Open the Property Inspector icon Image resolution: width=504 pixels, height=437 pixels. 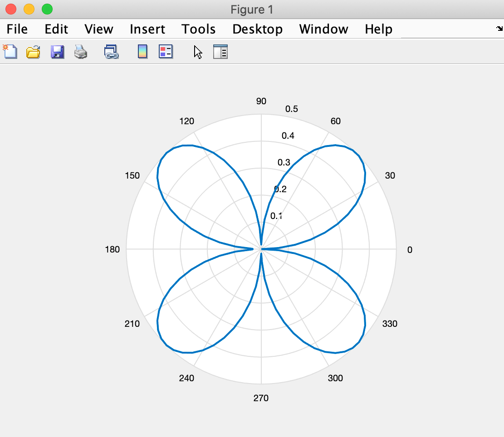pyautogui.click(x=220, y=52)
